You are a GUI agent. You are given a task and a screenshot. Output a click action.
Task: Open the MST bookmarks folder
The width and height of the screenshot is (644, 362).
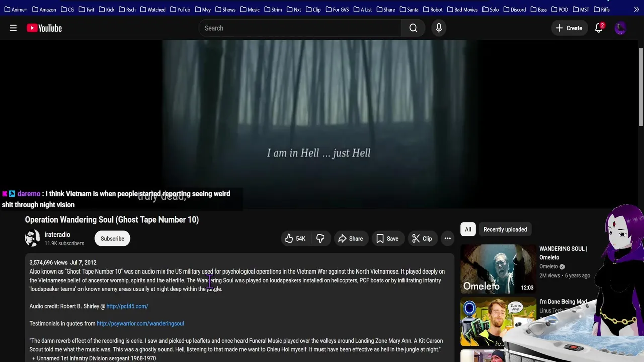580,9
